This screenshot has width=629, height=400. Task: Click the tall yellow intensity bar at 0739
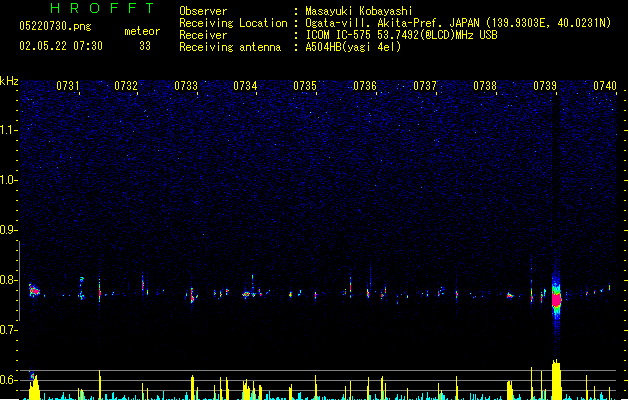pyautogui.click(x=556, y=380)
